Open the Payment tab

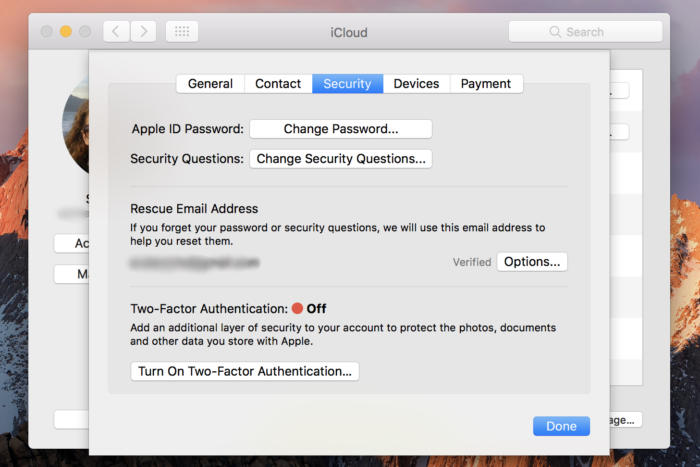point(486,84)
